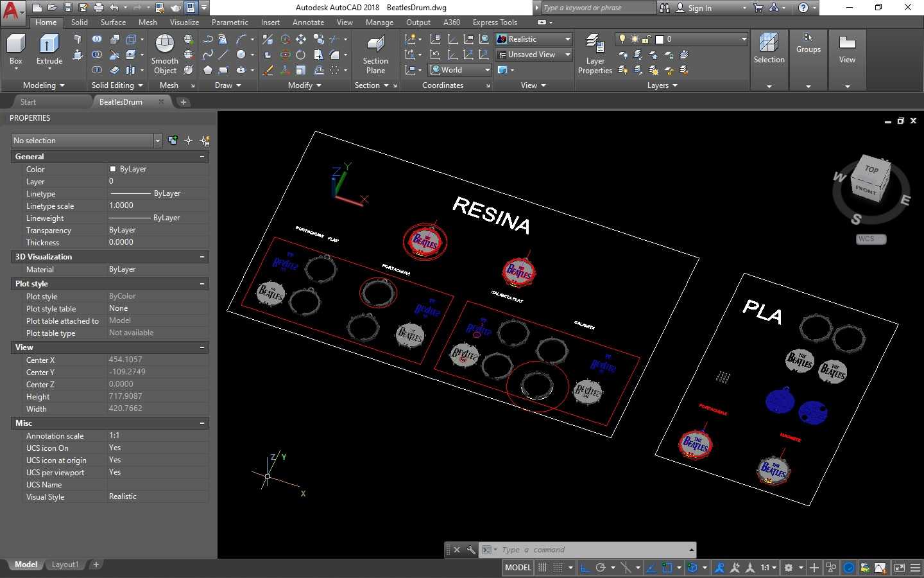Click the Help question mark icon
This screenshot has width=924, height=578.
(x=803, y=8)
